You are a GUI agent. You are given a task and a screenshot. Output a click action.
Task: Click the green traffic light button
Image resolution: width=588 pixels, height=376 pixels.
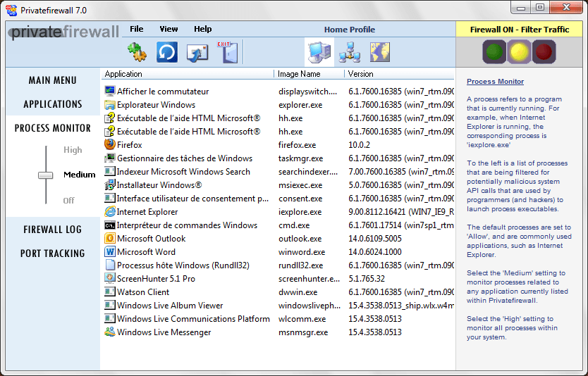[x=494, y=51]
